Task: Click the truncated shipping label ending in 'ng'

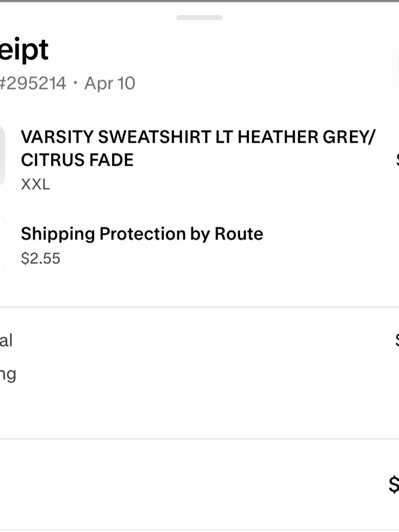Action: (x=8, y=375)
